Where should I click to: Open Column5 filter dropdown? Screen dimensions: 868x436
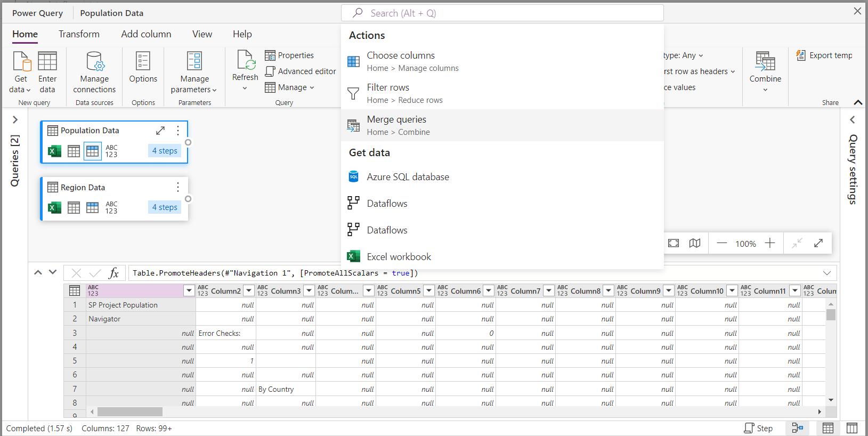(x=428, y=290)
